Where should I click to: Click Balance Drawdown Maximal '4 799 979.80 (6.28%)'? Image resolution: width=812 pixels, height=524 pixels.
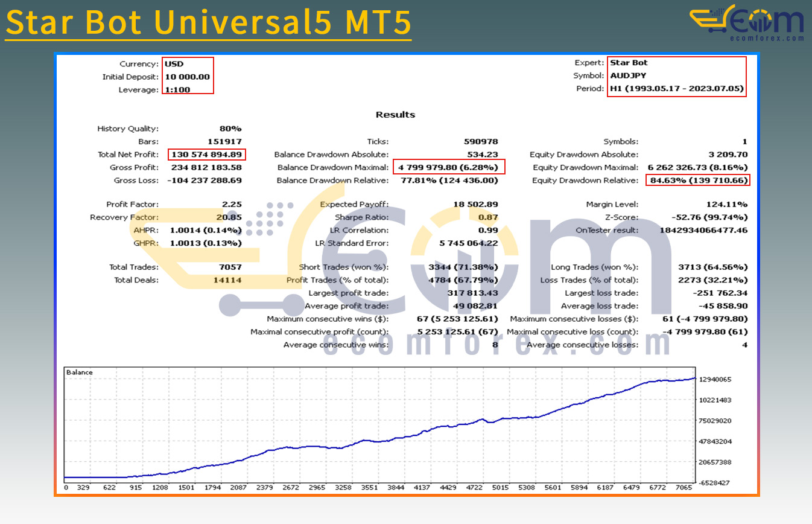click(x=448, y=167)
